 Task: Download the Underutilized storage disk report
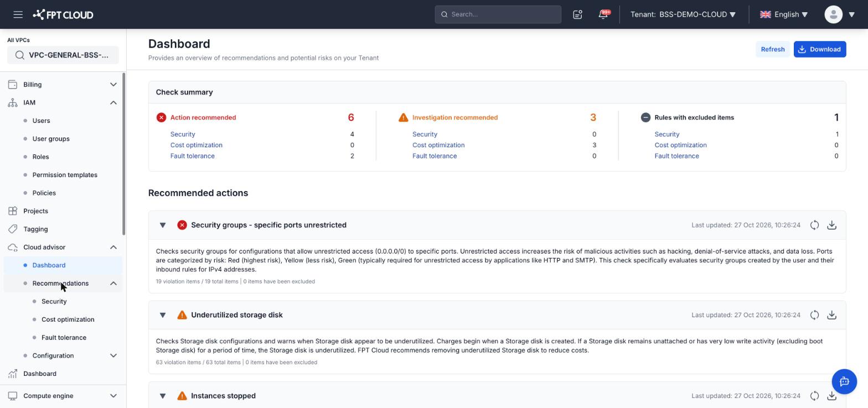[x=831, y=315]
